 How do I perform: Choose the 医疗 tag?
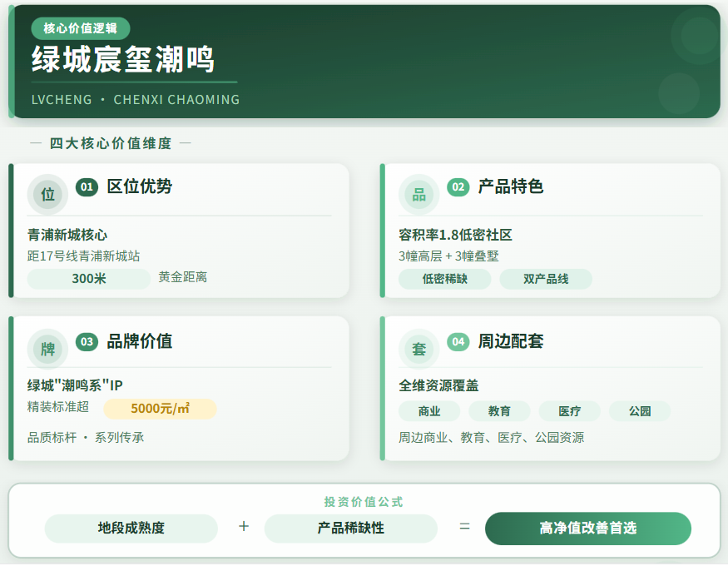pos(570,411)
